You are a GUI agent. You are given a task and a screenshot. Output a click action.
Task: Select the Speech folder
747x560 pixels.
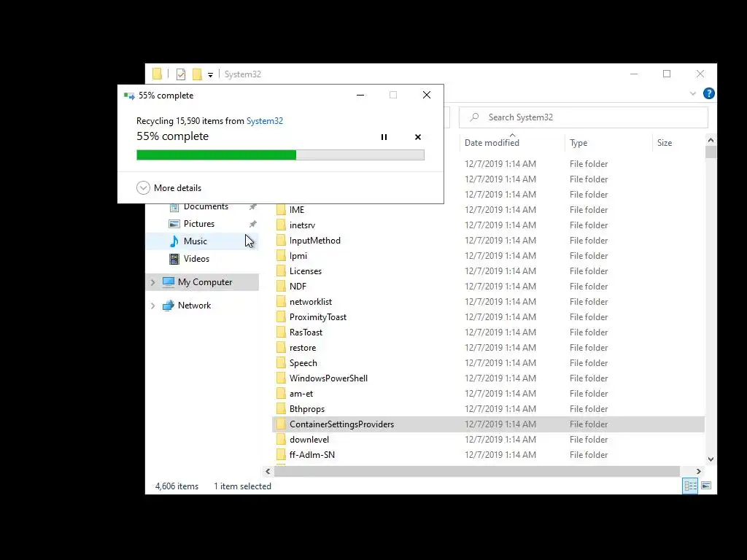(303, 363)
